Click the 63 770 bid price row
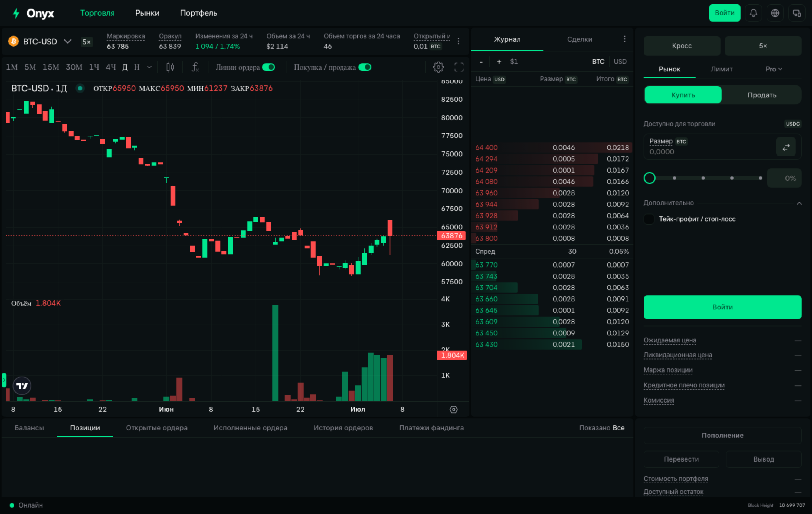812x514 pixels. 552,265
